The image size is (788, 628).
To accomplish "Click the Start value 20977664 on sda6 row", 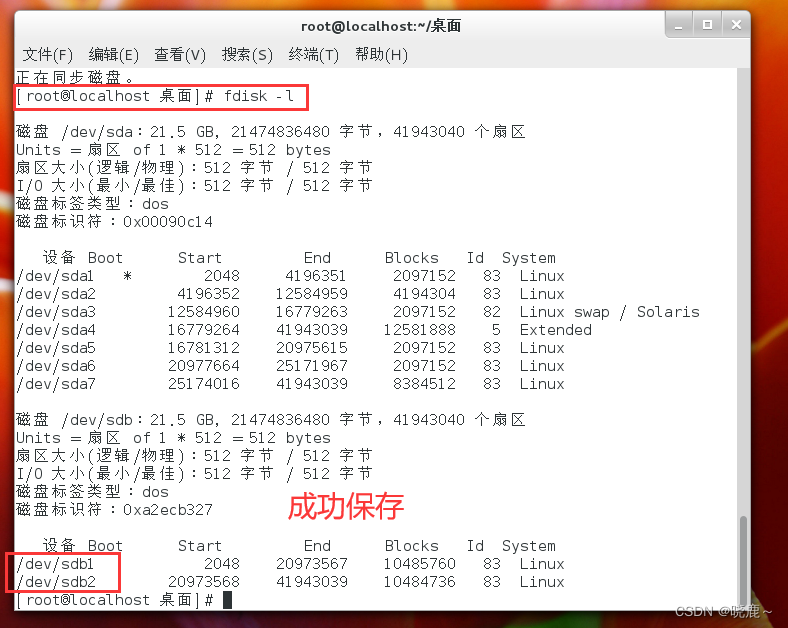I will tap(204, 366).
